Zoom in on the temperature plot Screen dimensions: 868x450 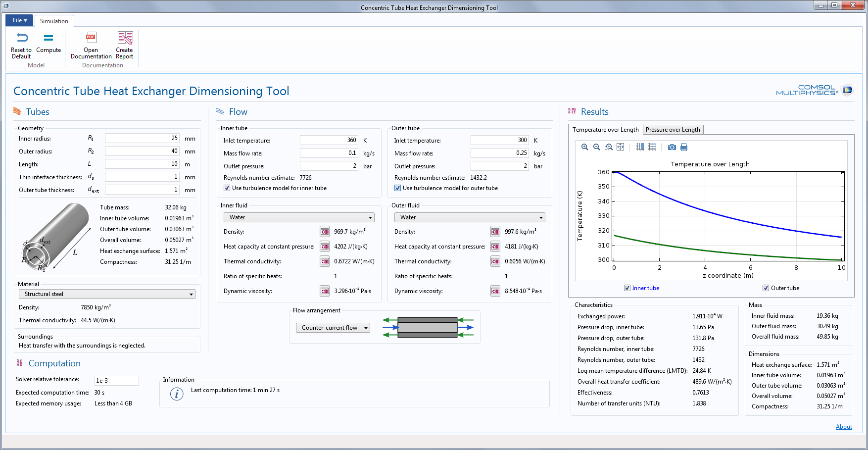coord(584,147)
